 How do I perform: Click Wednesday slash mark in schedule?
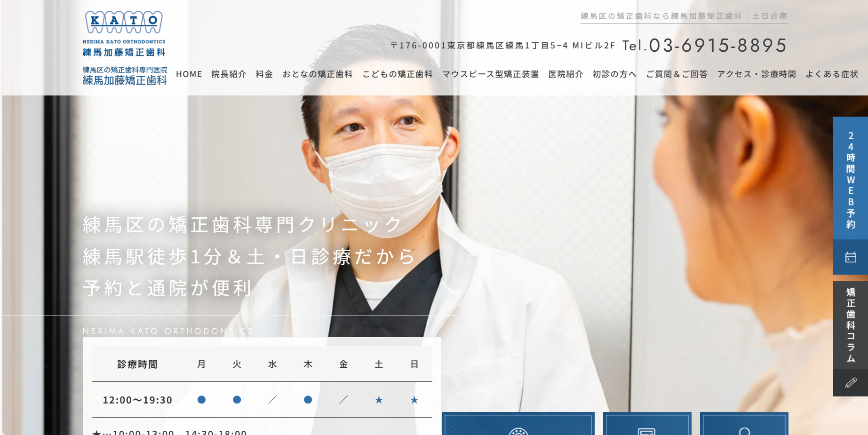(272, 400)
